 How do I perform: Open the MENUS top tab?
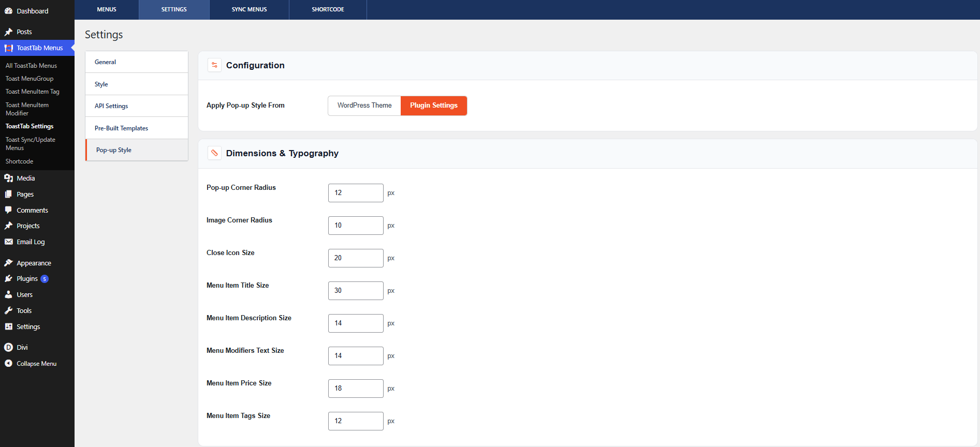(x=107, y=10)
